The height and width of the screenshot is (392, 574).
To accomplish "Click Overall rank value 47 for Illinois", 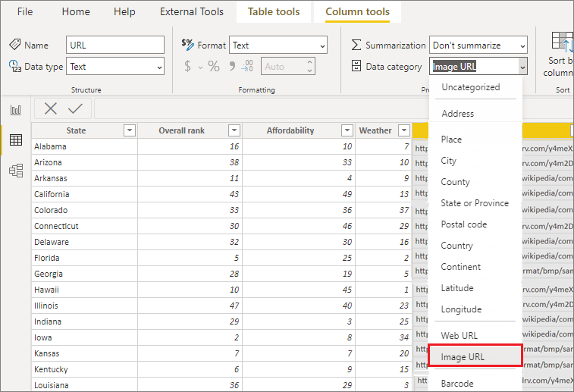I will click(x=190, y=306).
